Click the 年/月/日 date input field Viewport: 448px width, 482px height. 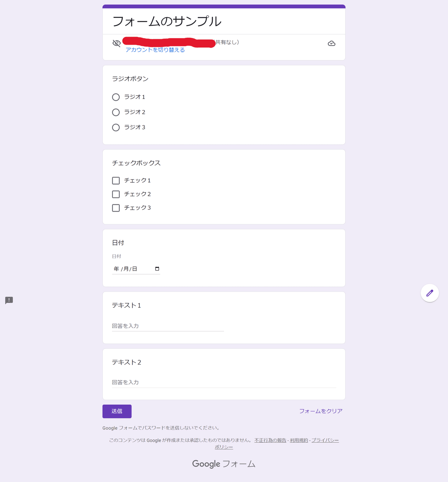[136, 269]
